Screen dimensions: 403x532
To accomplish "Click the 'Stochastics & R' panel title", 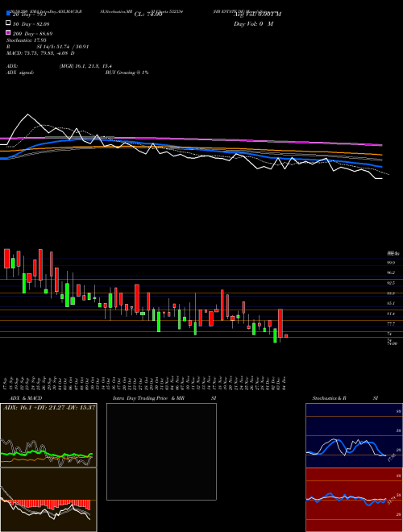I will [x=330, y=398].
